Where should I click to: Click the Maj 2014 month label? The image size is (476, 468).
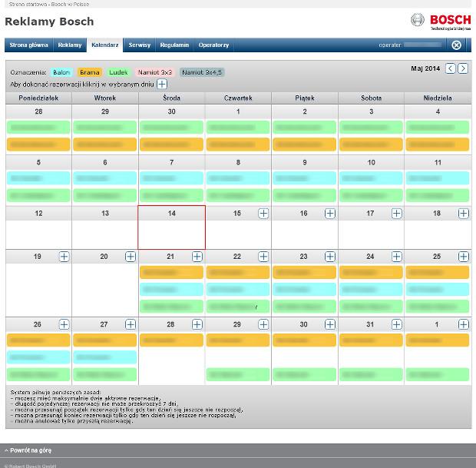coord(425,68)
